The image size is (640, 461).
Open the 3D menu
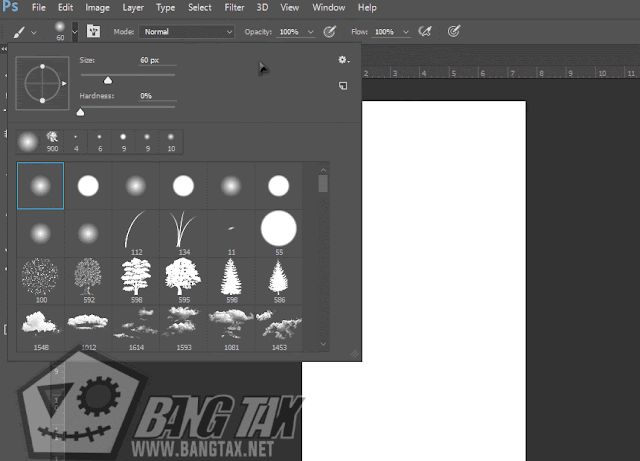point(262,8)
